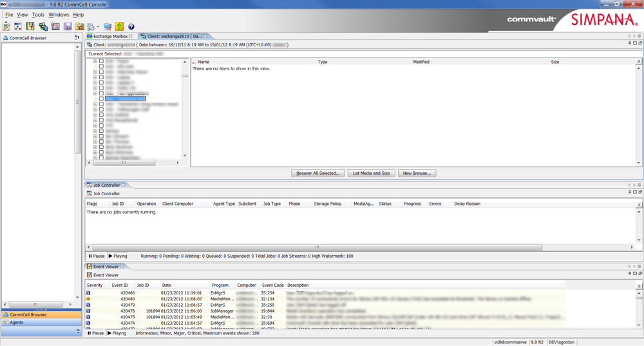
Task: Expand extra options chevron below the Agents bar
Action: pyautogui.click(x=78, y=331)
